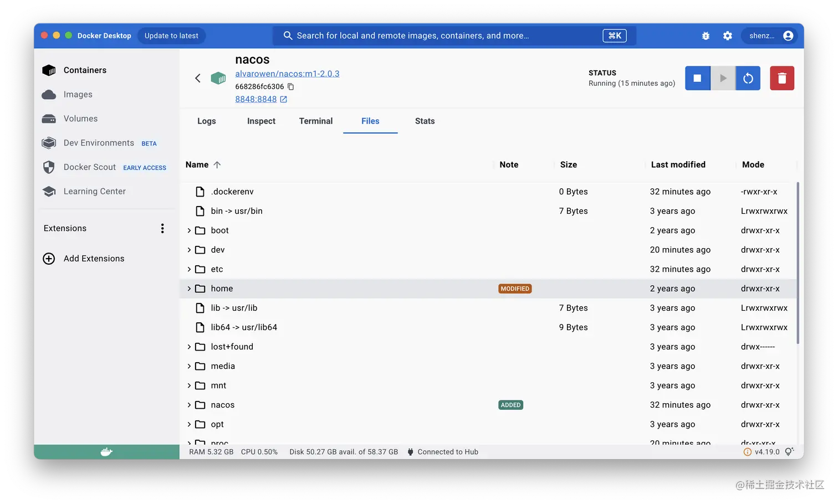The width and height of the screenshot is (838, 504).
Task: Expand the nacos folder
Action: 189,405
